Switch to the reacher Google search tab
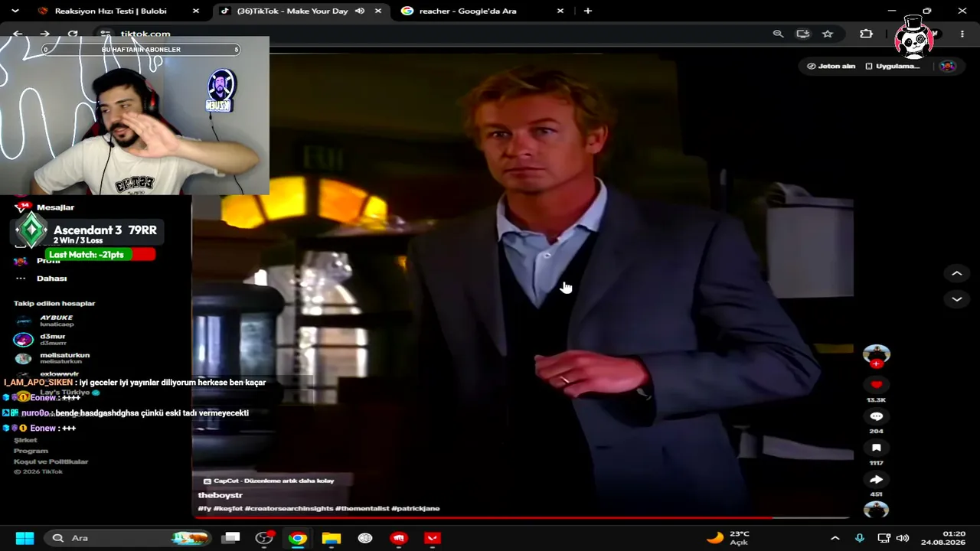The width and height of the screenshot is (980, 551). [468, 11]
